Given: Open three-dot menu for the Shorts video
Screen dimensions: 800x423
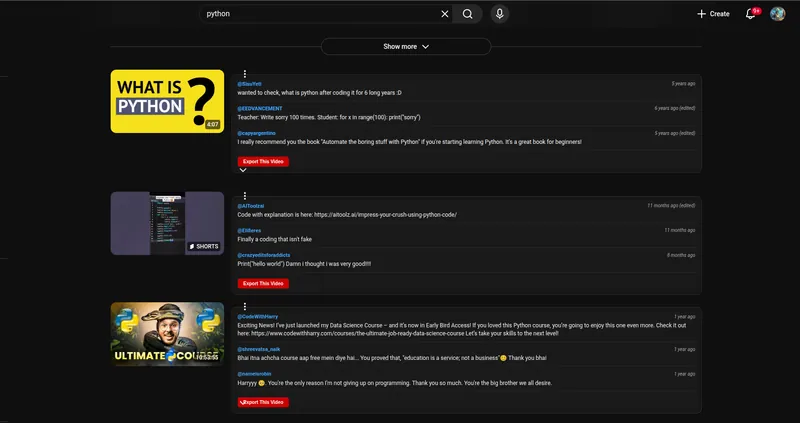Looking at the screenshot, I should (245, 196).
